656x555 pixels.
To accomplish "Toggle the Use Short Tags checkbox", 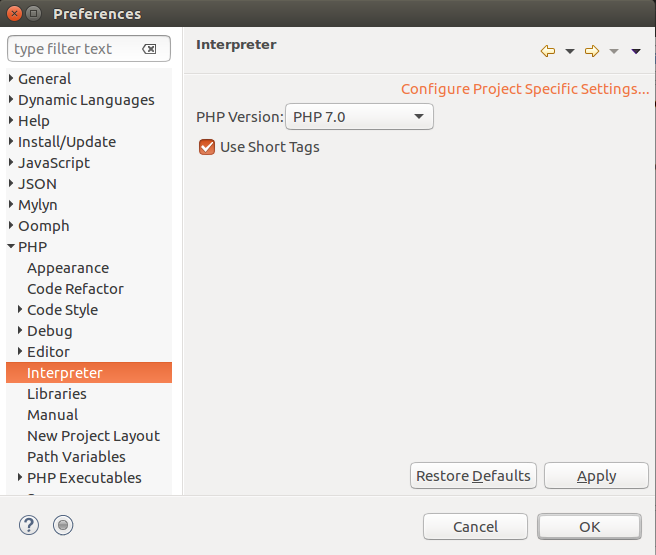I will click(207, 147).
